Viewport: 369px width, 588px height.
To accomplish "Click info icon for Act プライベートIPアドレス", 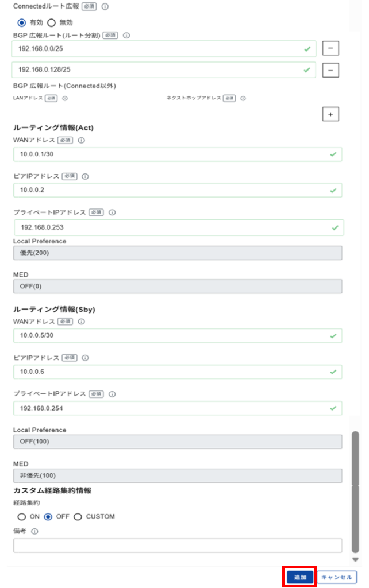I will click(x=112, y=212).
